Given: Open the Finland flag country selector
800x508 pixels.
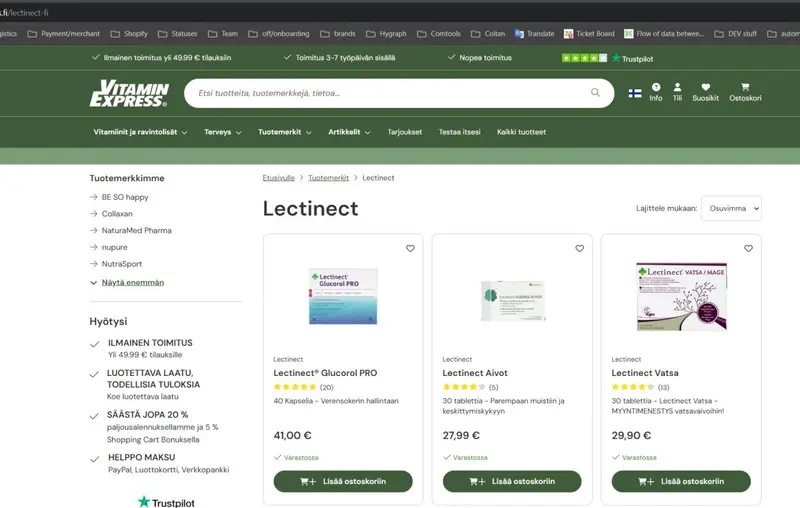Looking at the screenshot, I should tap(635, 93).
